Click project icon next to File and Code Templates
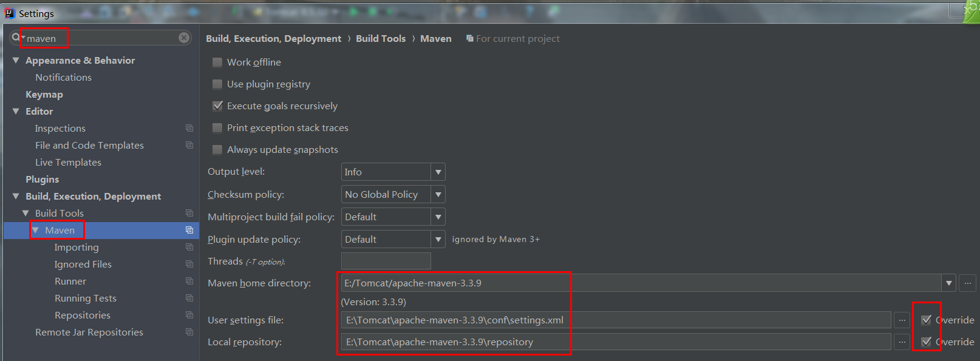 pyautogui.click(x=189, y=145)
